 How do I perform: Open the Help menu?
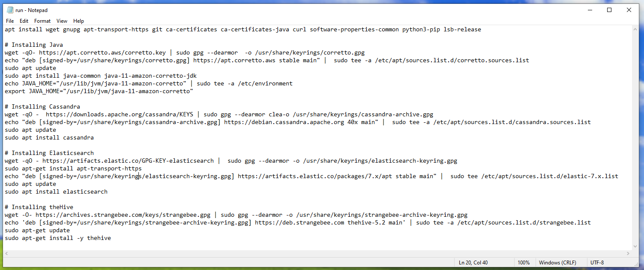click(78, 21)
